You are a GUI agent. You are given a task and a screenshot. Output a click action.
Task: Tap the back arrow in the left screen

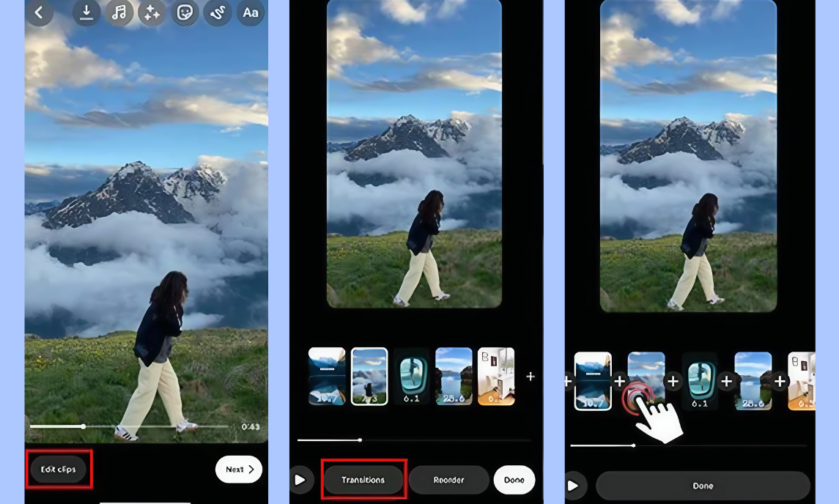pos(39,12)
